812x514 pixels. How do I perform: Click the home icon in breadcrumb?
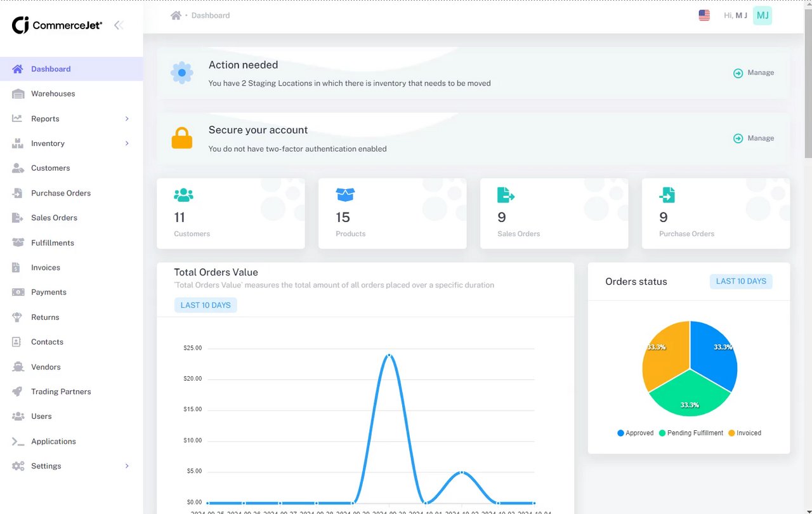point(176,15)
